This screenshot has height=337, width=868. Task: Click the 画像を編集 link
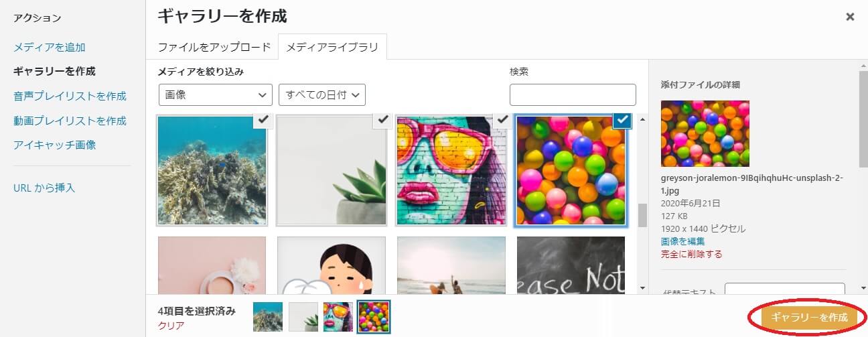(x=682, y=241)
